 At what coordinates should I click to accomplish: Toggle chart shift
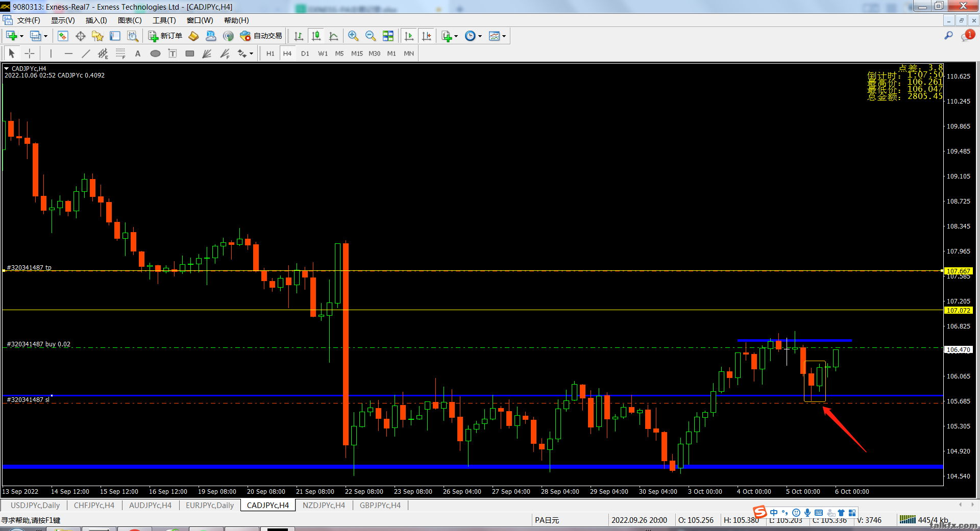click(x=426, y=36)
